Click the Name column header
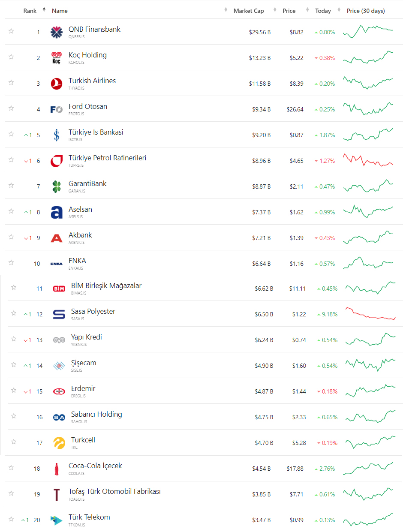The height and width of the screenshot is (532, 403). (x=60, y=11)
